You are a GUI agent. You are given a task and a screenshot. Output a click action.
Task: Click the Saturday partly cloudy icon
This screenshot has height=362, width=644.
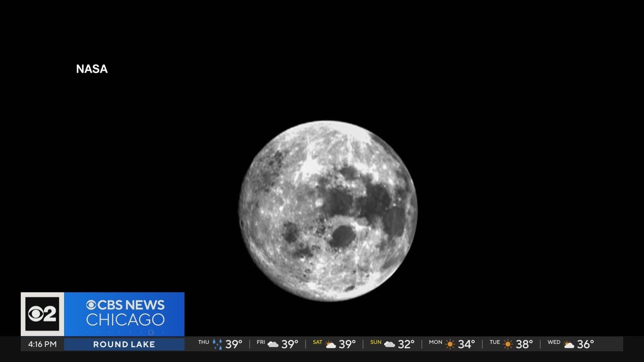click(331, 344)
